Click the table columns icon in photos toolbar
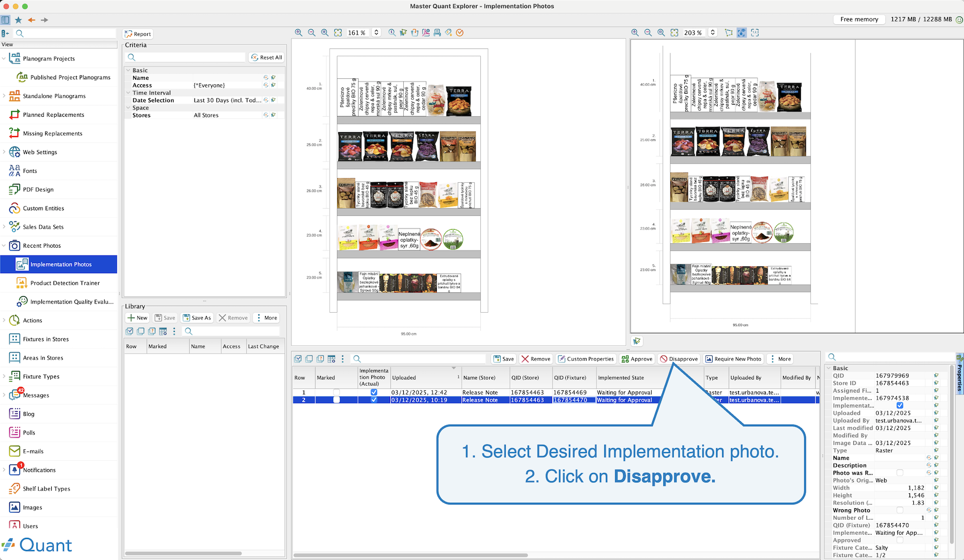964x560 pixels. coord(332,358)
